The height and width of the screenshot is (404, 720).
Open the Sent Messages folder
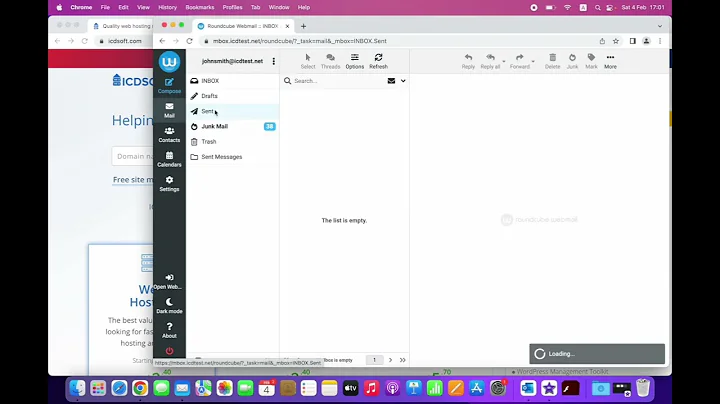click(x=233, y=157)
